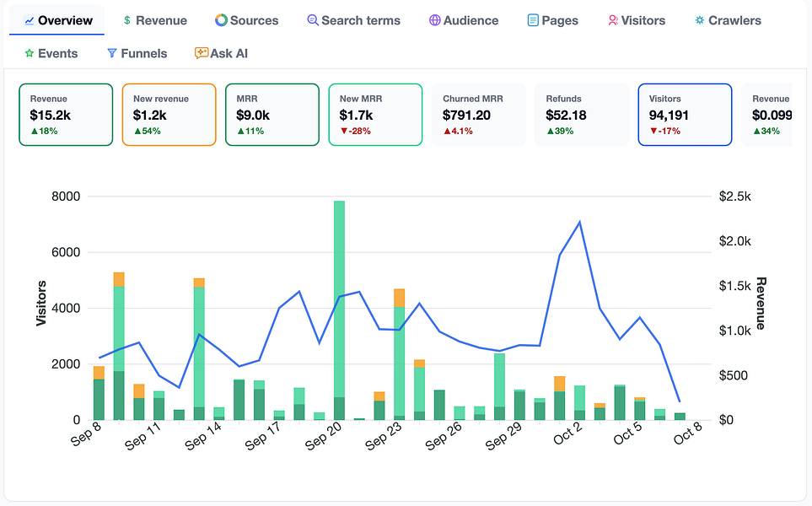Click the Events star icon
This screenshot has height=506, width=812.
pos(30,53)
